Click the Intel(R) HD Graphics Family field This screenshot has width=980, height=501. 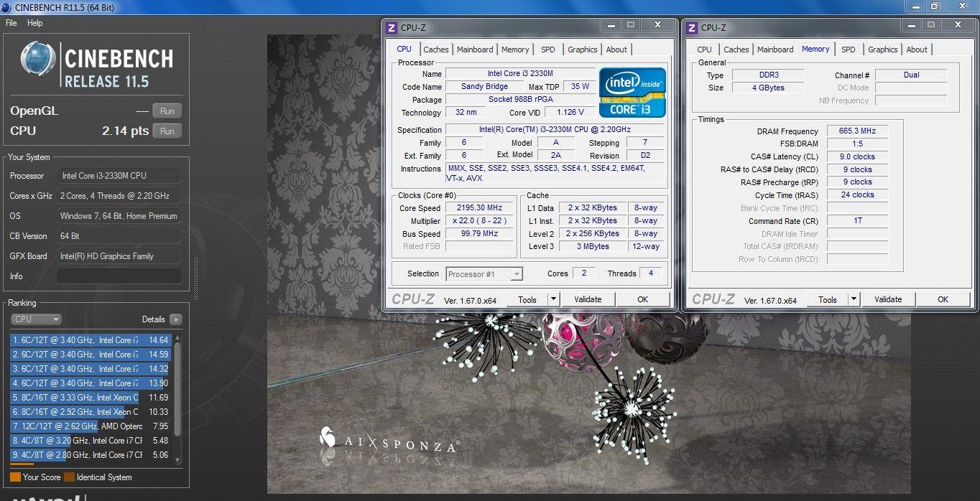pyautogui.click(x=119, y=256)
